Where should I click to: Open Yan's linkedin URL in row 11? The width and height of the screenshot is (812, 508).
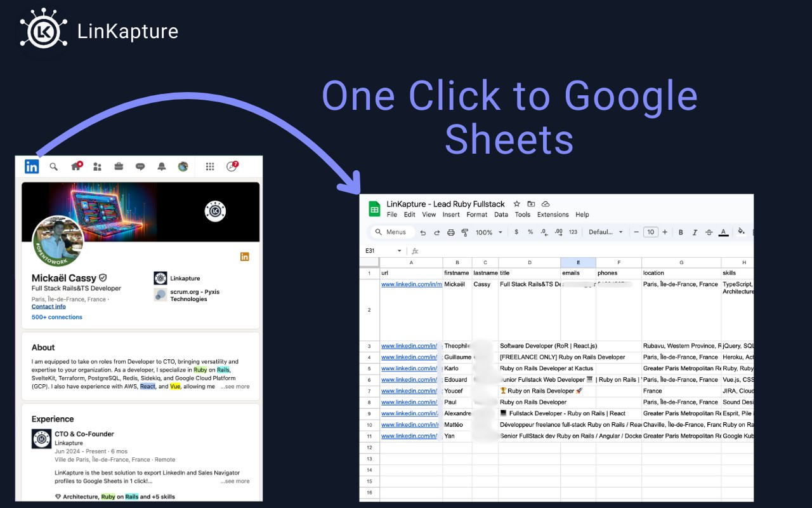pos(409,436)
